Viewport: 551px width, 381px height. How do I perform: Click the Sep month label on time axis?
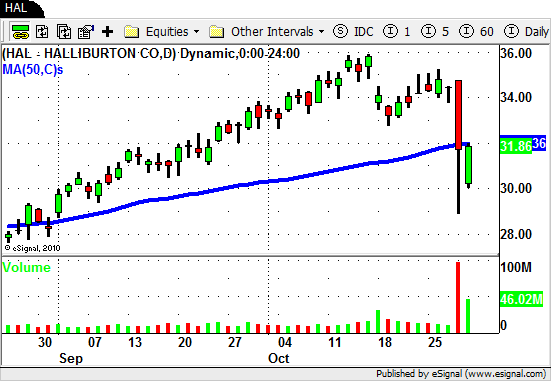[x=71, y=358]
